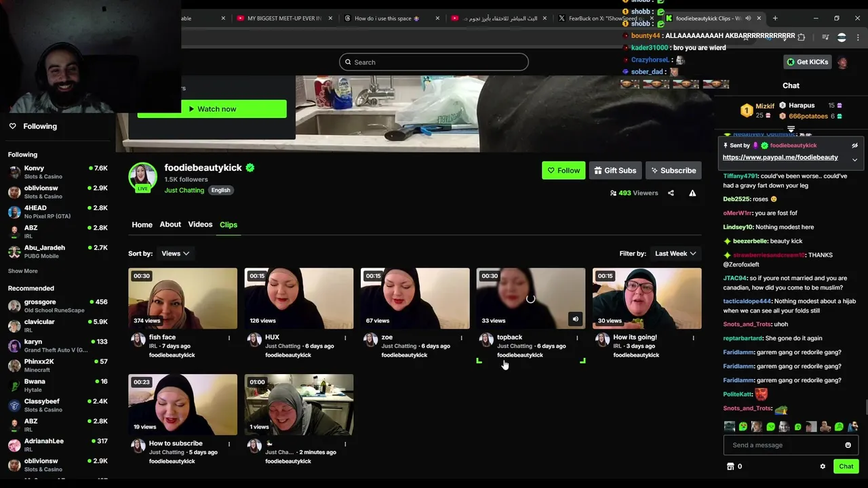Toggle Follow for foodiebeautykick
The image size is (868, 488).
[564, 171]
